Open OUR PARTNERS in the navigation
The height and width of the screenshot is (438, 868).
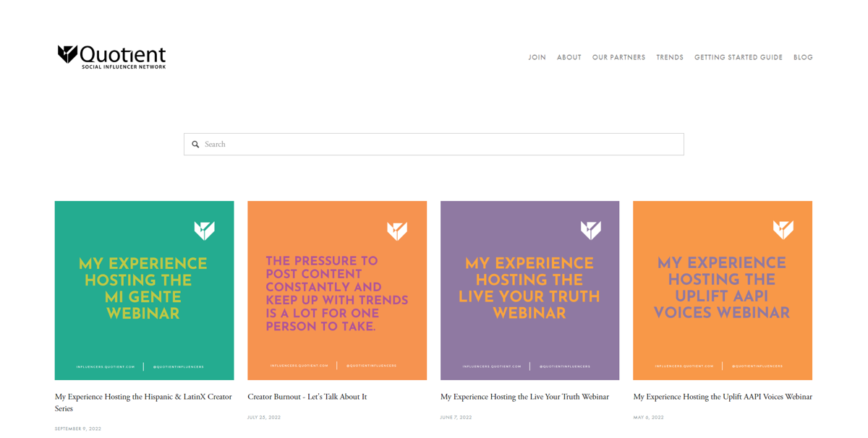tap(618, 57)
